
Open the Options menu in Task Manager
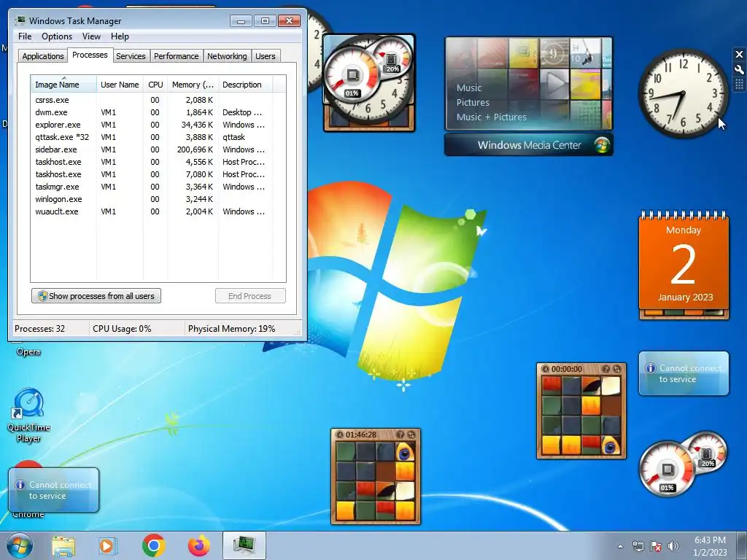(57, 36)
